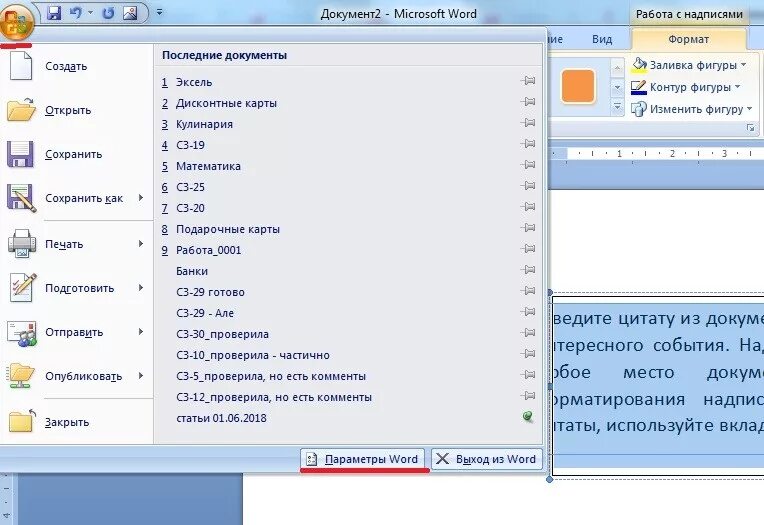Pin the Эксель document to the list

click(528, 81)
